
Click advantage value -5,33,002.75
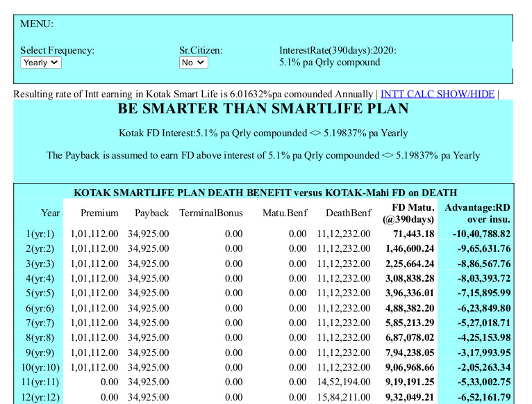484,382
